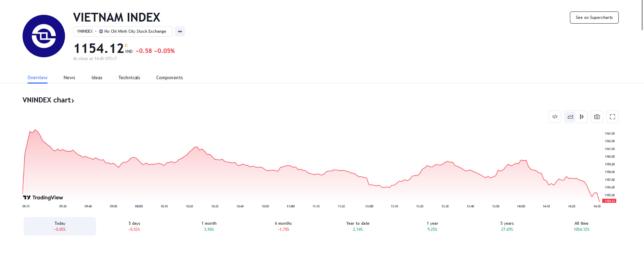The image size is (644, 253).
Task: Open the embed widget code icon
Action: 555,117
